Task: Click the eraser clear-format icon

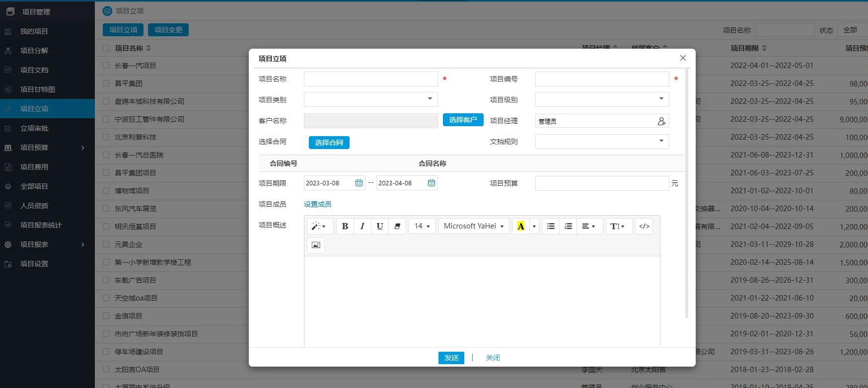Action: (397, 226)
